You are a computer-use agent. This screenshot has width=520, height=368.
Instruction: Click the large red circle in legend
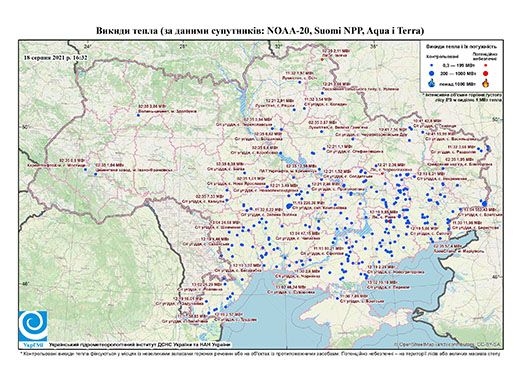pyautogui.click(x=486, y=73)
